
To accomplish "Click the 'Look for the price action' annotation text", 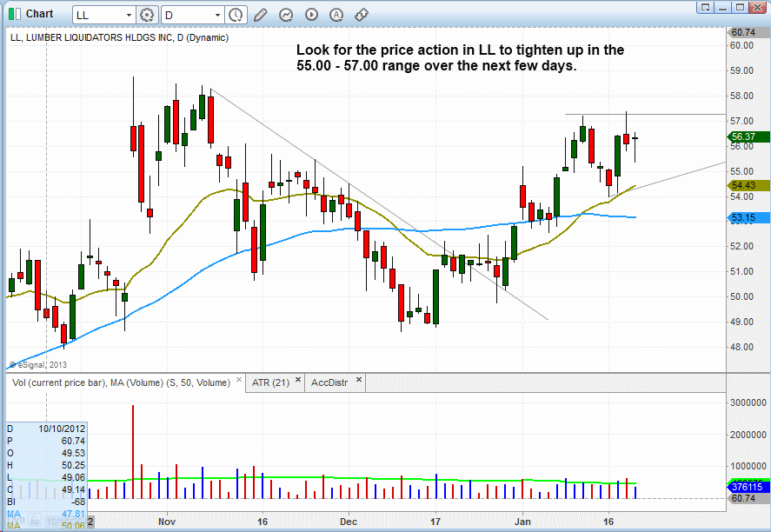I will pyautogui.click(x=460, y=57).
